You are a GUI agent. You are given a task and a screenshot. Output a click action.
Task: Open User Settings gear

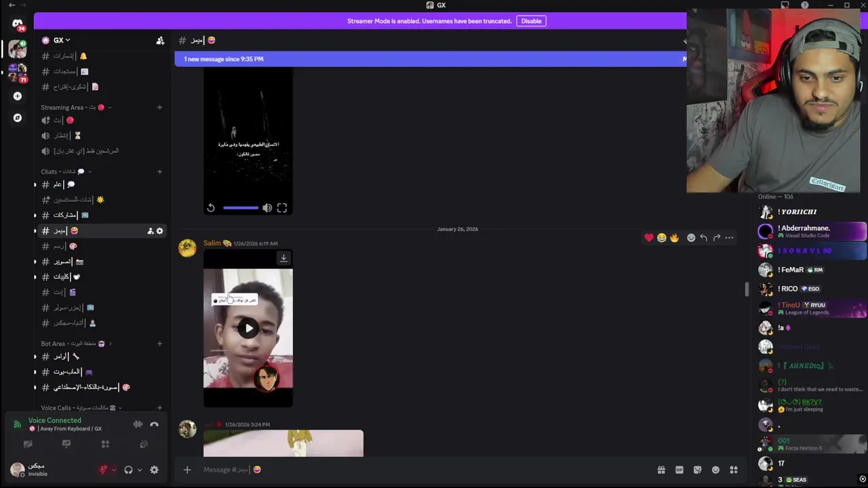[154, 470]
